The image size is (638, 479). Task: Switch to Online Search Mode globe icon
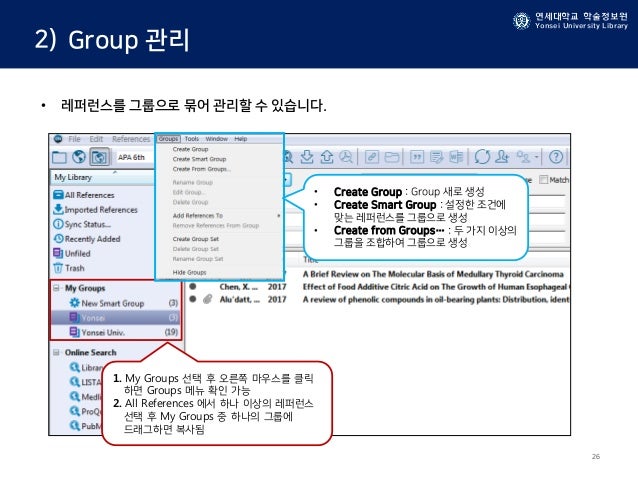[79, 157]
